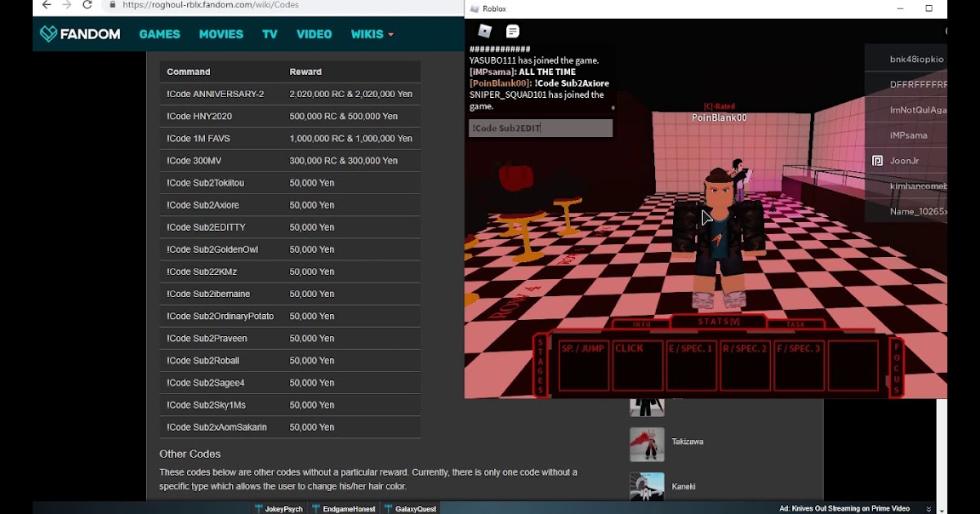This screenshot has height=514, width=980.
Task: Select player bnk48iopkio in player list
Action: click(916, 59)
